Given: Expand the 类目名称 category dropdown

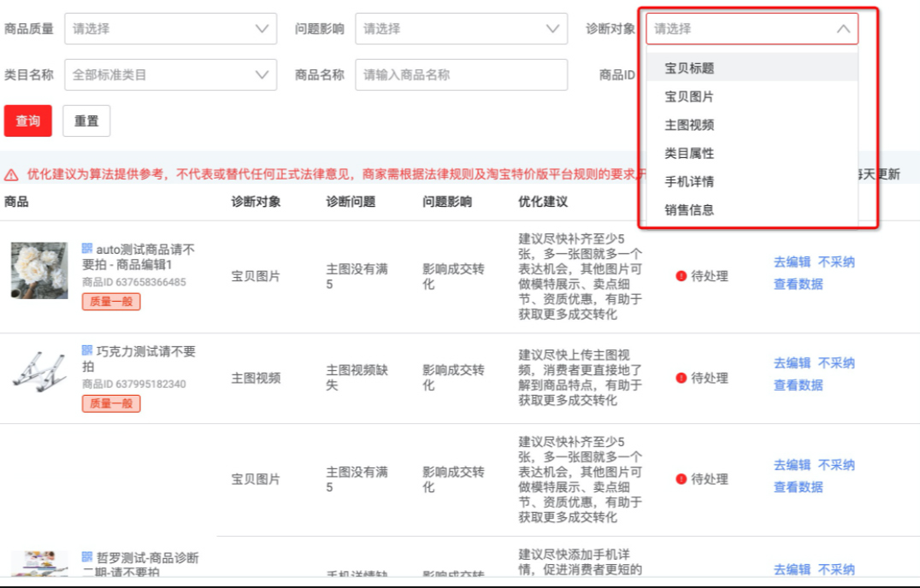Looking at the screenshot, I should [171, 74].
